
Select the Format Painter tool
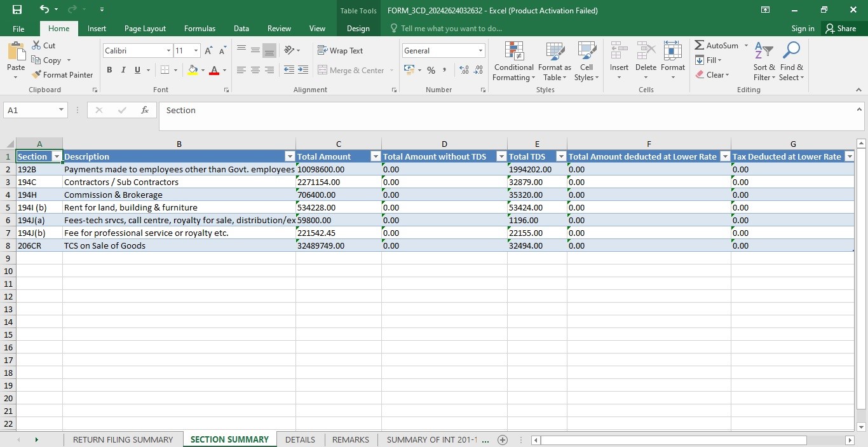pos(62,74)
